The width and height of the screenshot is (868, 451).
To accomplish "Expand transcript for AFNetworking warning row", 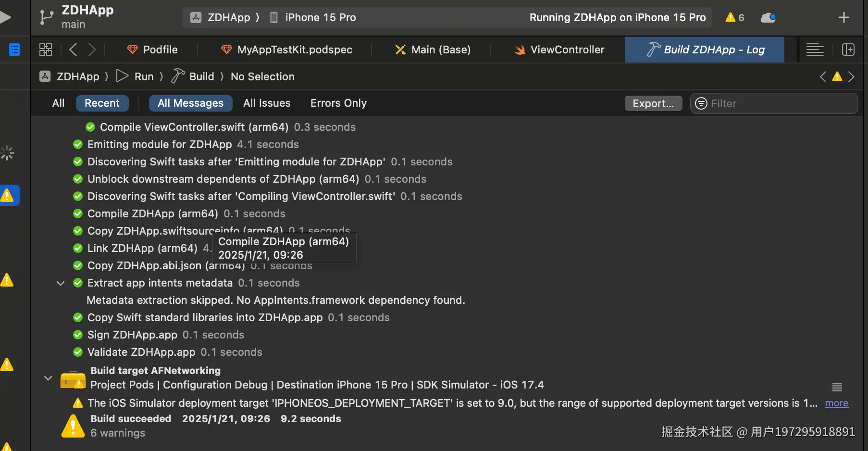I will 837,387.
